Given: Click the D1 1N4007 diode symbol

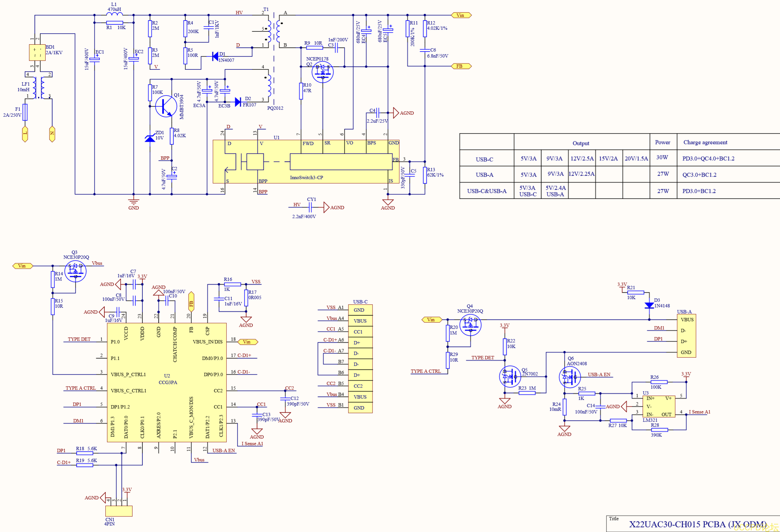Looking at the screenshot, I should 215,57.
